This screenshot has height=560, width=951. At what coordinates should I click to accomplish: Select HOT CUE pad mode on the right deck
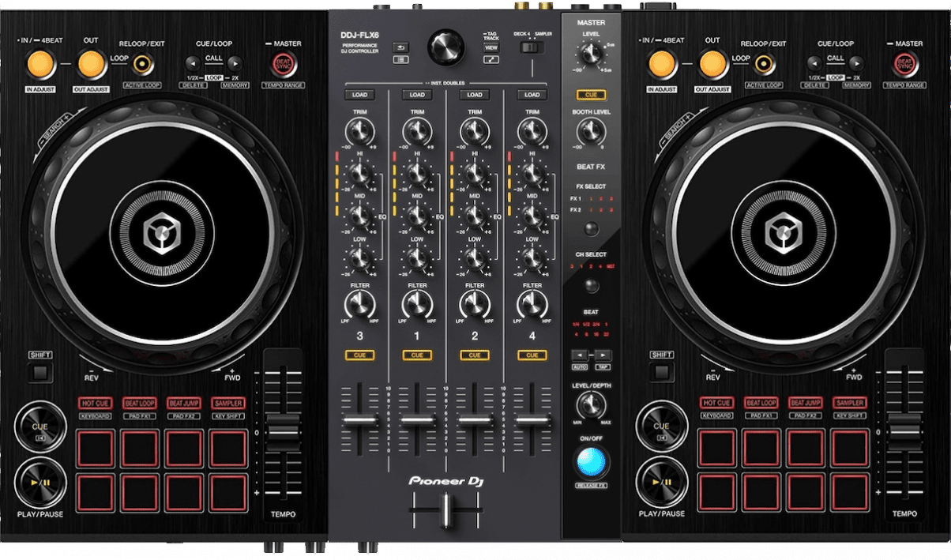point(716,403)
